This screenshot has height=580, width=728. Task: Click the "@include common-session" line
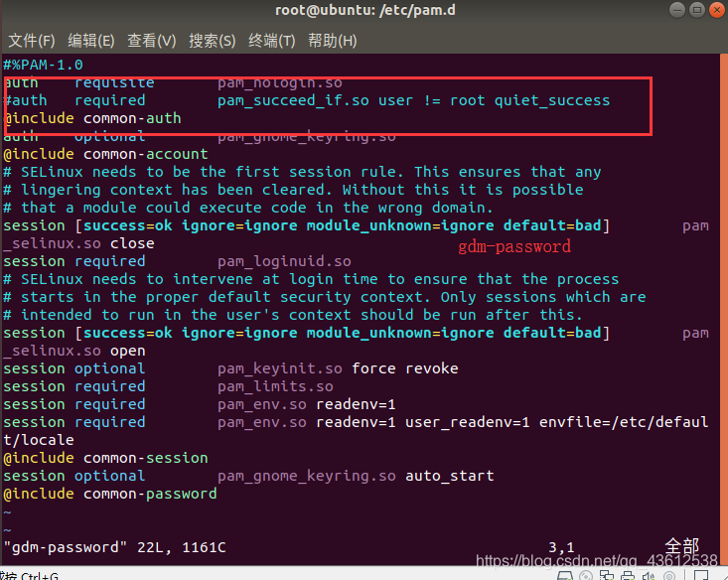pos(105,458)
